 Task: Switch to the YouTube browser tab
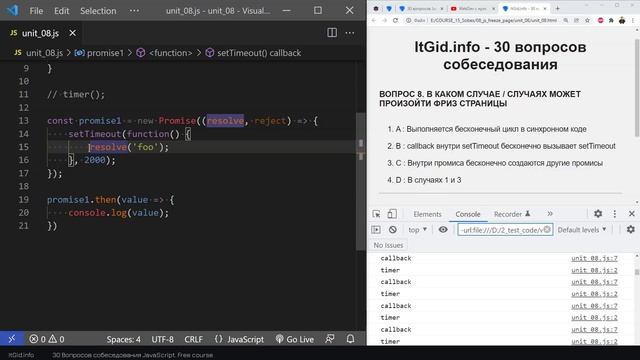click(x=473, y=9)
